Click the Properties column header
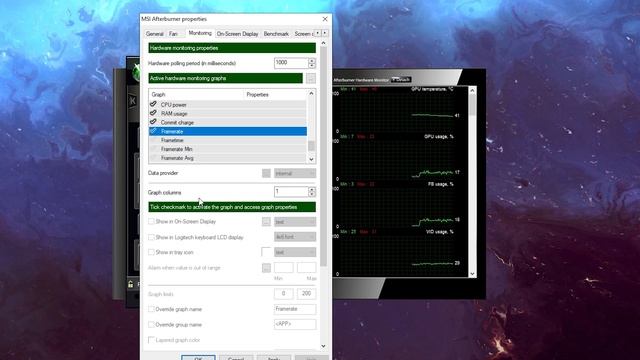Viewport: 640px width, 360px height. tap(276, 94)
